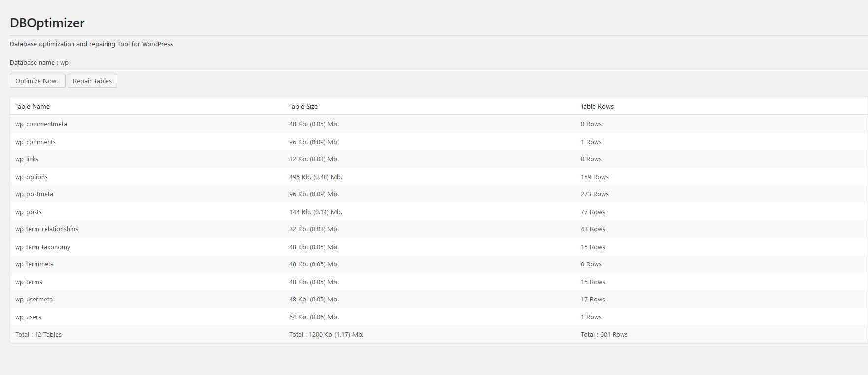Click the wp_comments table name
This screenshot has width=868, height=375.
point(36,142)
